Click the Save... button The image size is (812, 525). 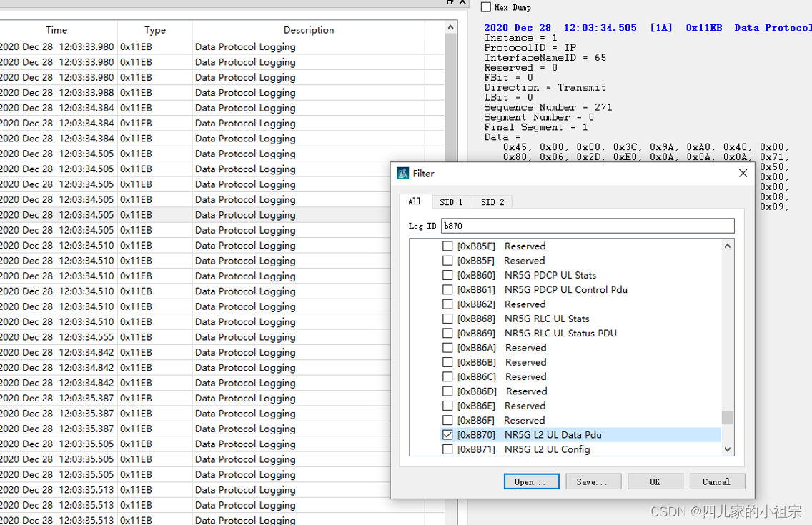click(x=593, y=481)
